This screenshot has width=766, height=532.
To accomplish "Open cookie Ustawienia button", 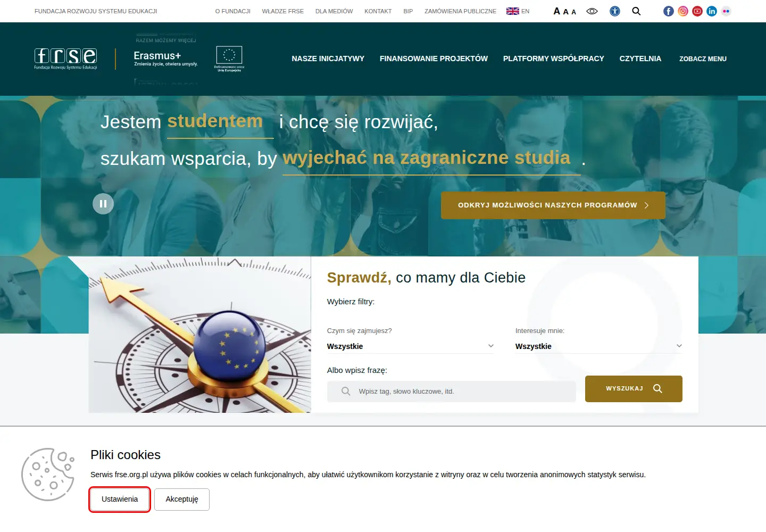I will (x=120, y=500).
